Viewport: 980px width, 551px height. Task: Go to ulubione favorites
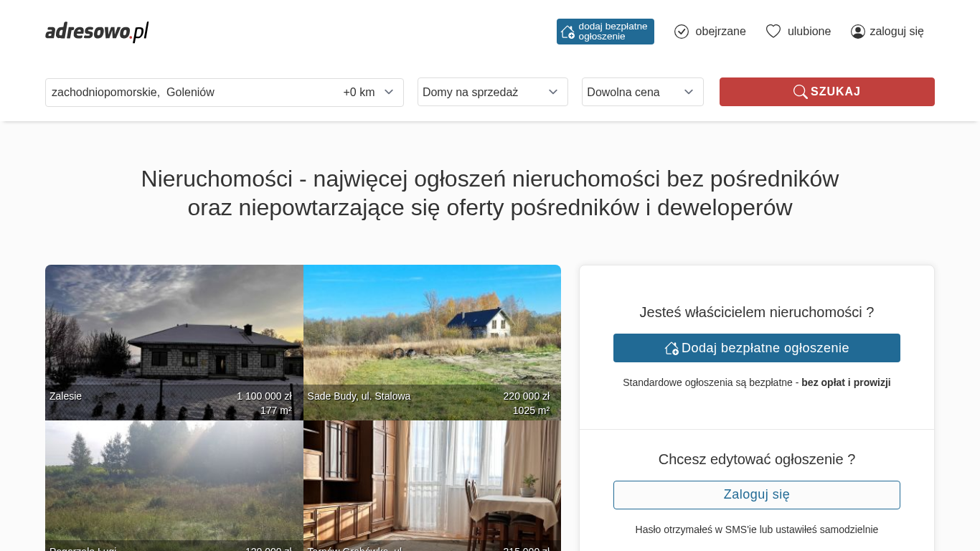809,32
